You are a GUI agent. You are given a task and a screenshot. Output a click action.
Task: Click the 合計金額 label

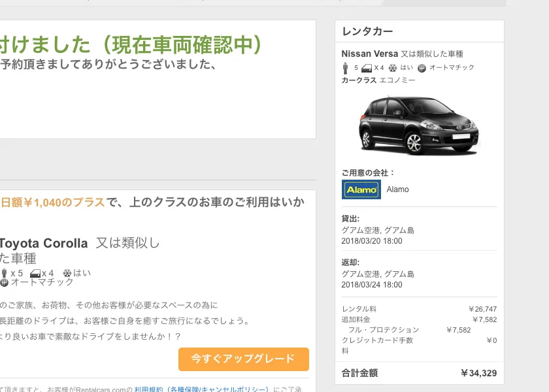359,373
